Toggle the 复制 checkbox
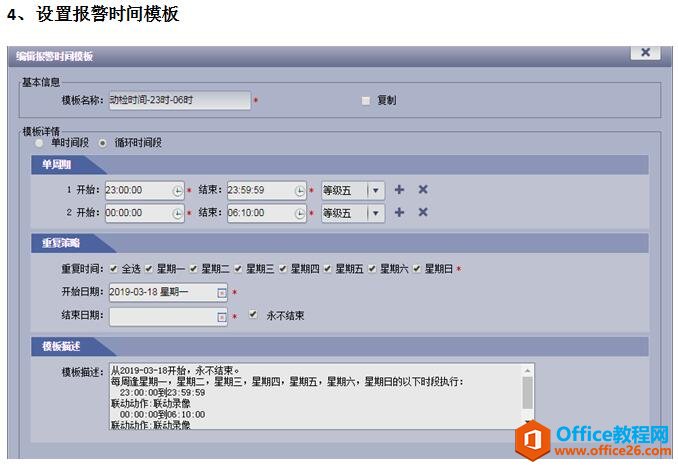This screenshot has height=468, width=678. tap(366, 101)
